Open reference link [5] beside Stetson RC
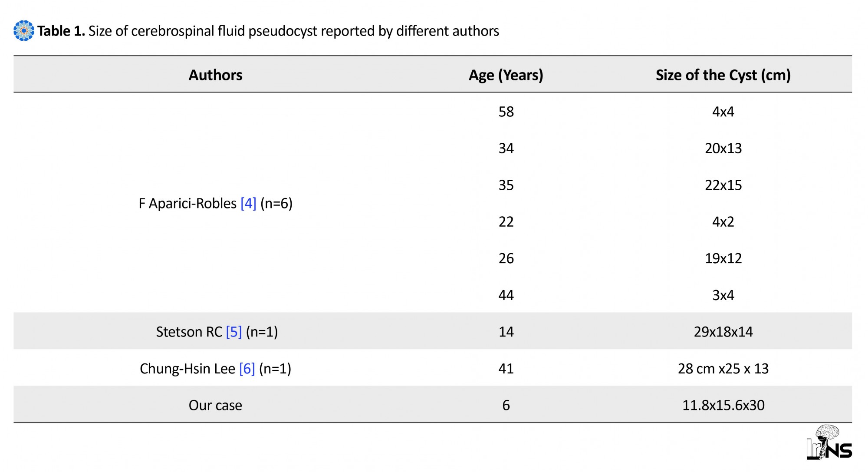Viewport: 868px width, 472px height. click(x=234, y=332)
